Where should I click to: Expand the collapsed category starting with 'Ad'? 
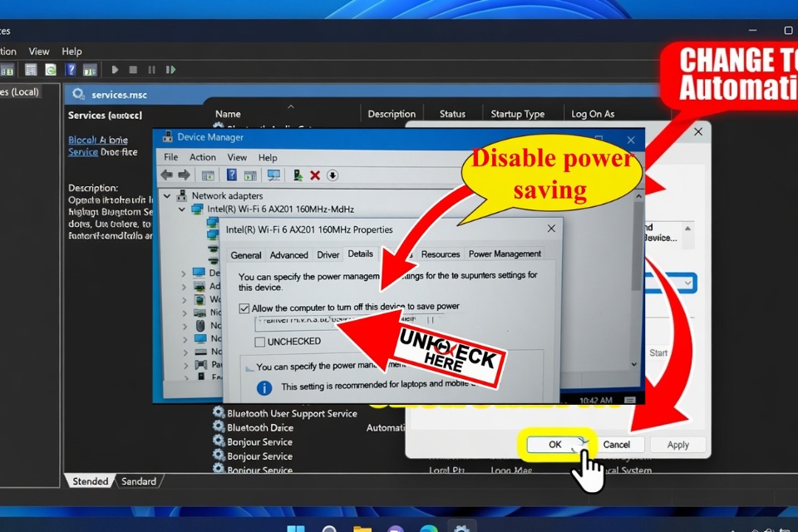click(x=184, y=287)
